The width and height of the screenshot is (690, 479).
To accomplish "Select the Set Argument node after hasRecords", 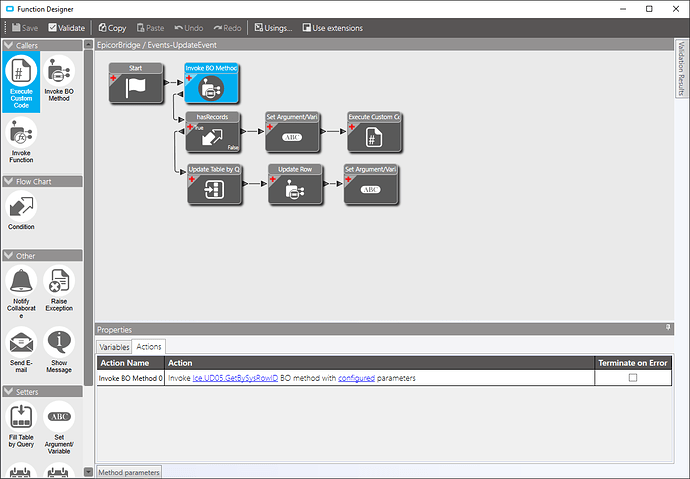I will [292, 132].
